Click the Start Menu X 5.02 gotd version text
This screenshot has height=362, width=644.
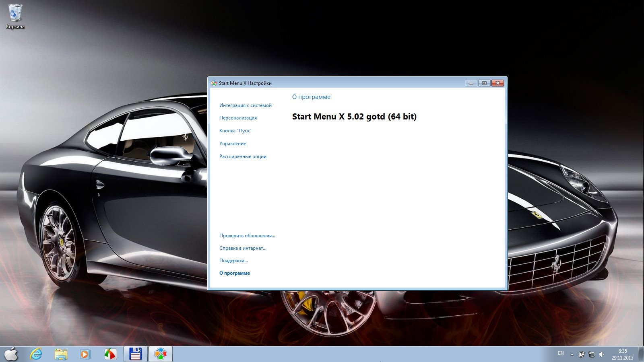[x=354, y=117]
